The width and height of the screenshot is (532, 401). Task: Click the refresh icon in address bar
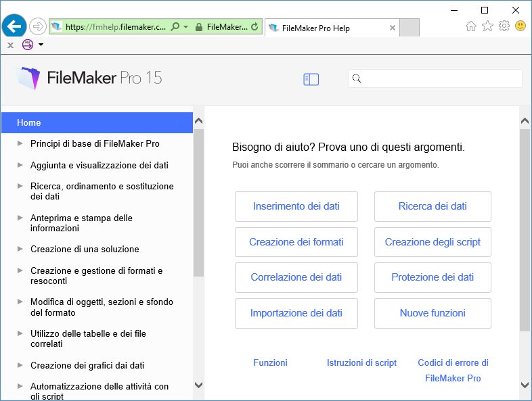pos(254,27)
